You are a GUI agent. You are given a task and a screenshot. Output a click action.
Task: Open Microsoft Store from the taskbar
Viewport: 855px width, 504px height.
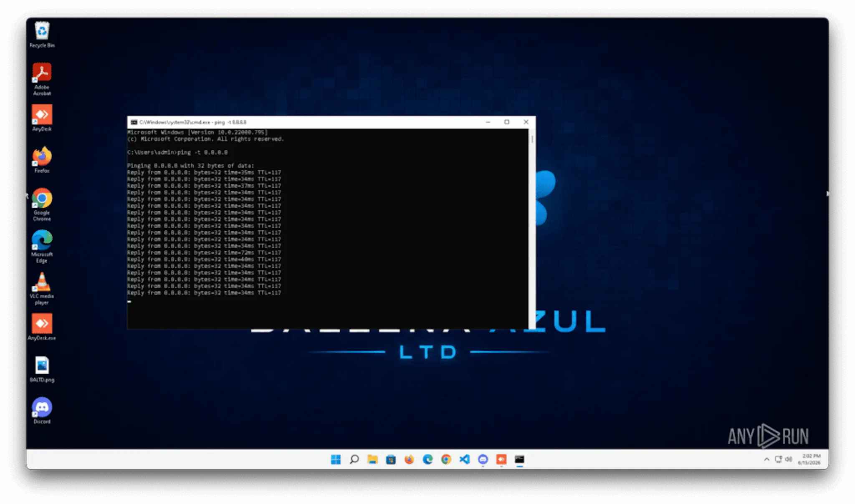click(391, 459)
